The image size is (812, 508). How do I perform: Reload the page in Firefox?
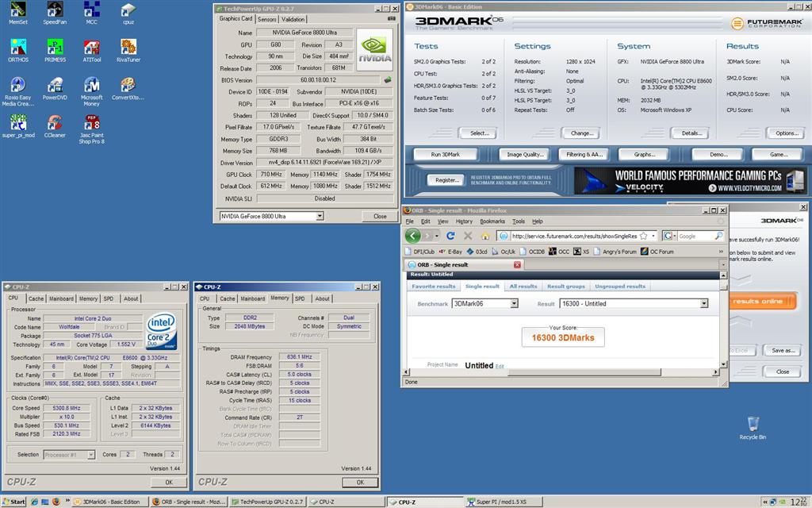pyautogui.click(x=450, y=236)
